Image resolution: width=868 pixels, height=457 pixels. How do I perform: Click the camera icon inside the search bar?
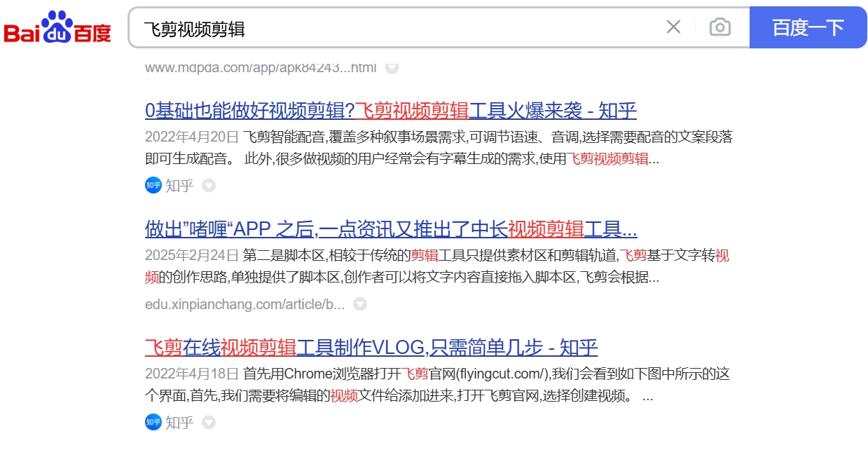(x=719, y=27)
